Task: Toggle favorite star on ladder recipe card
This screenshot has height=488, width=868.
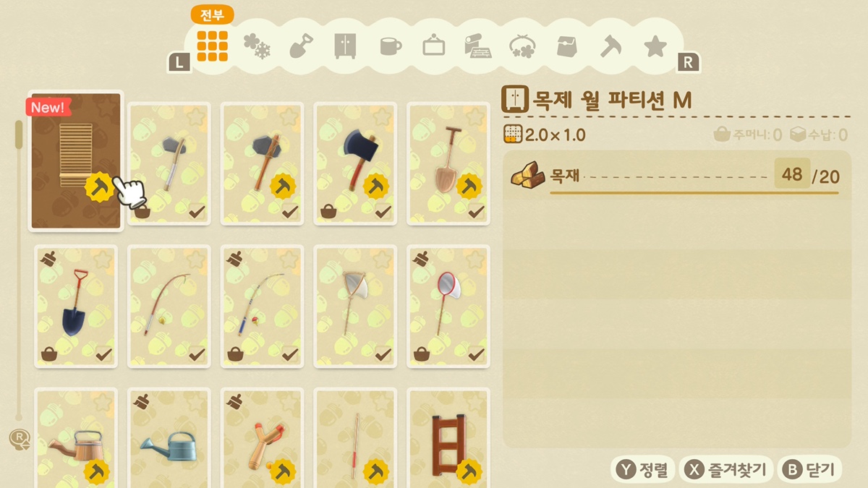Action: (x=475, y=401)
